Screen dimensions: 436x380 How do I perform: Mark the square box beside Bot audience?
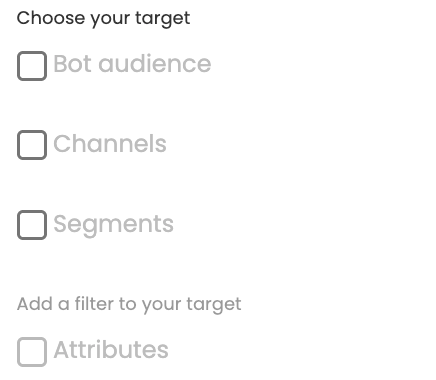[32, 66]
